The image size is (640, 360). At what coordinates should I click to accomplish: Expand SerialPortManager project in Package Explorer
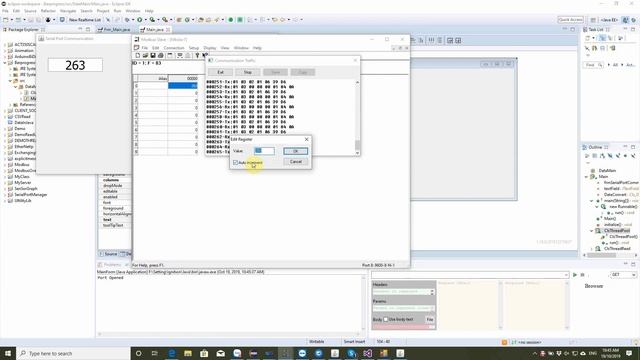pos(5,195)
